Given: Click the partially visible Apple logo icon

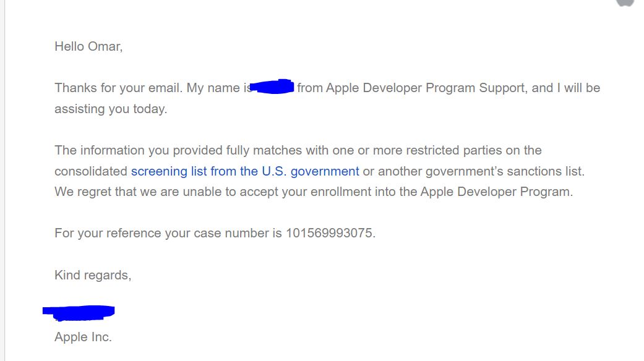Looking at the screenshot, I should click(x=625, y=3).
